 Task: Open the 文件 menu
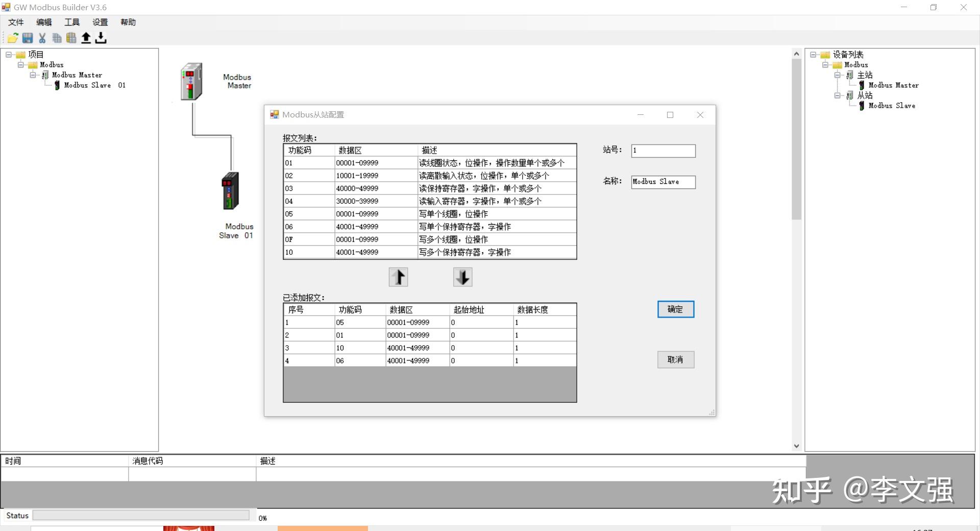[15, 22]
